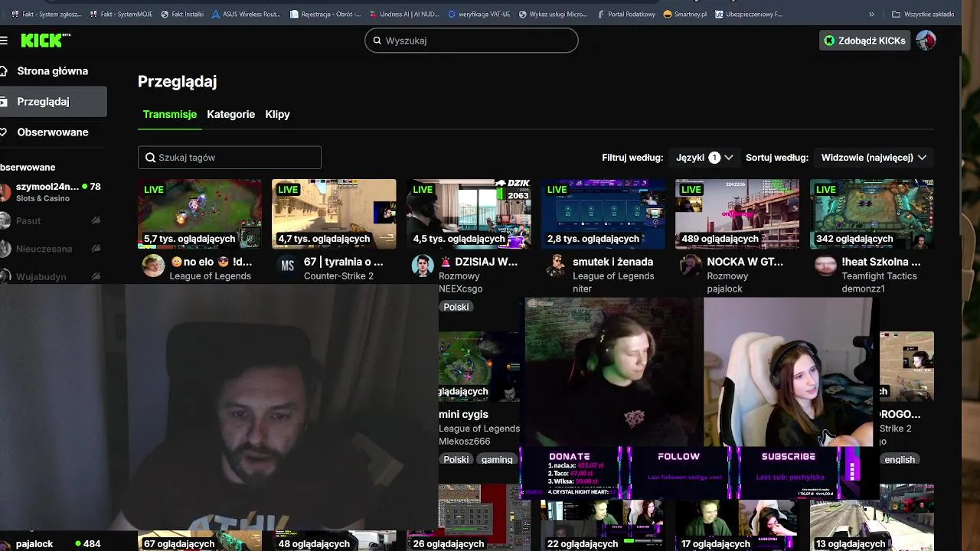Select the Nieuczesana followed channel name
The width and height of the screenshot is (980, 551).
click(x=44, y=249)
